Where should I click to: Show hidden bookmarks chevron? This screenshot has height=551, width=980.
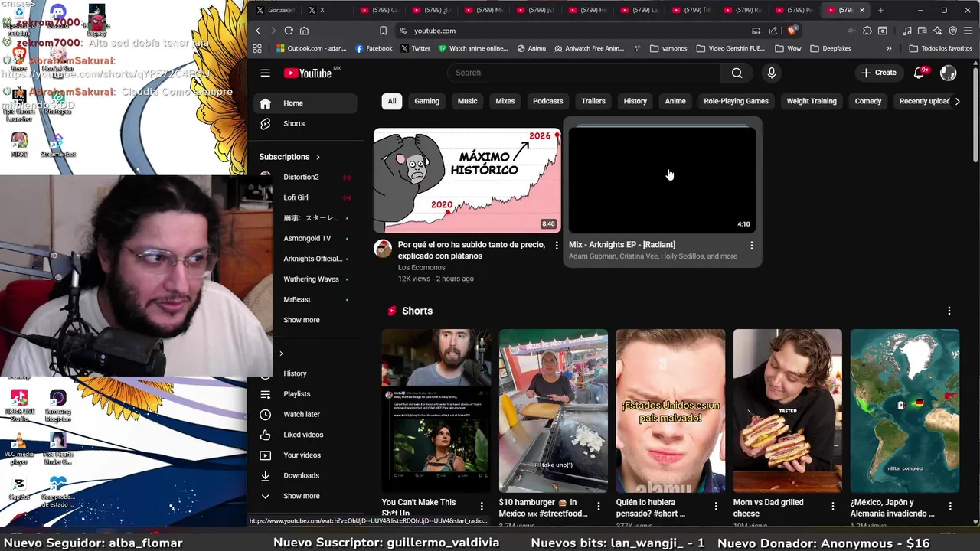(x=889, y=48)
